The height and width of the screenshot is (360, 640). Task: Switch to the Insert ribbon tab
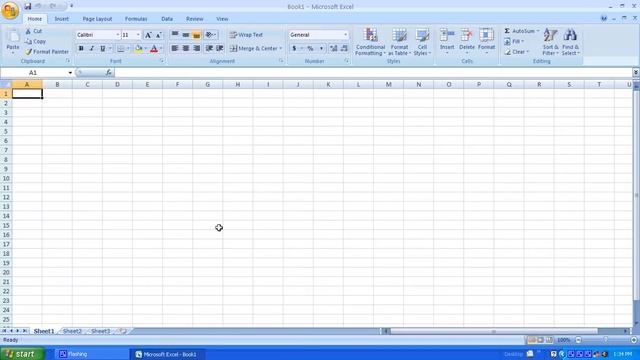(62, 19)
